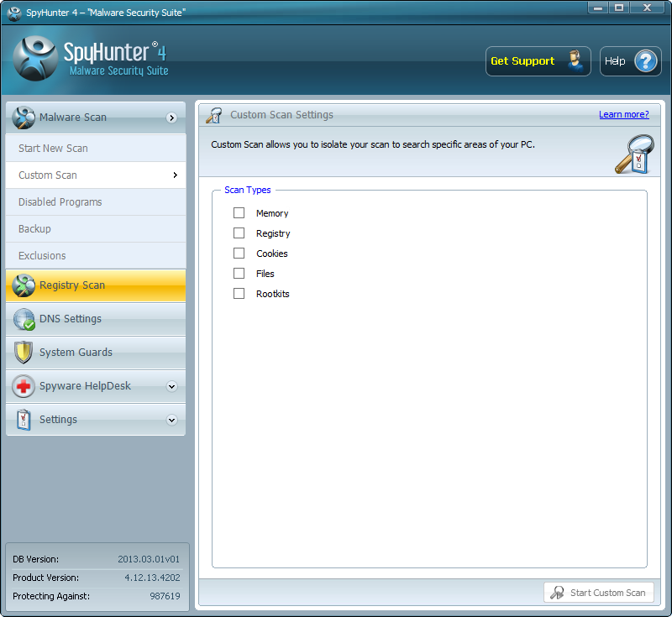Expand the Spyware HelpDesk section arrow
This screenshot has height=617, width=672.
[171, 387]
